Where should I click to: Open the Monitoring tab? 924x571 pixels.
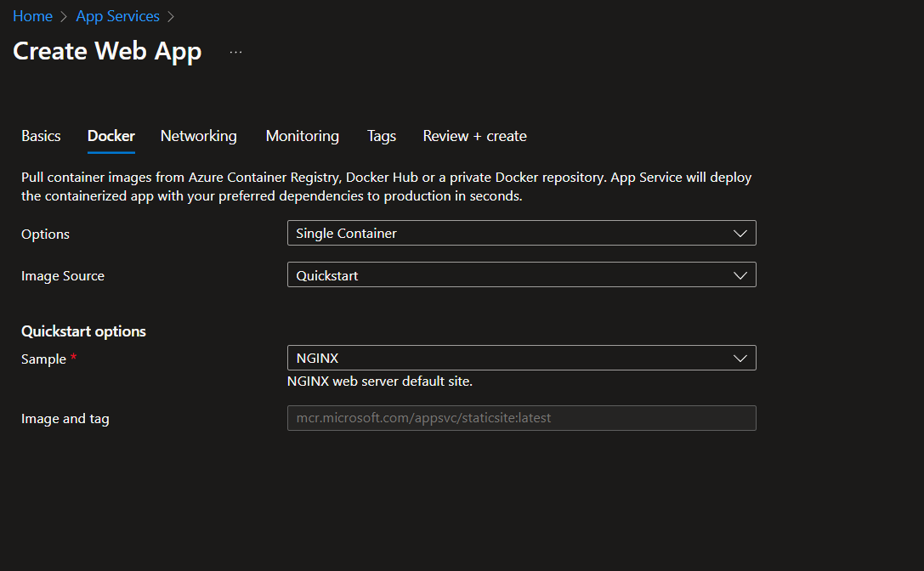click(x=303, y=136)
